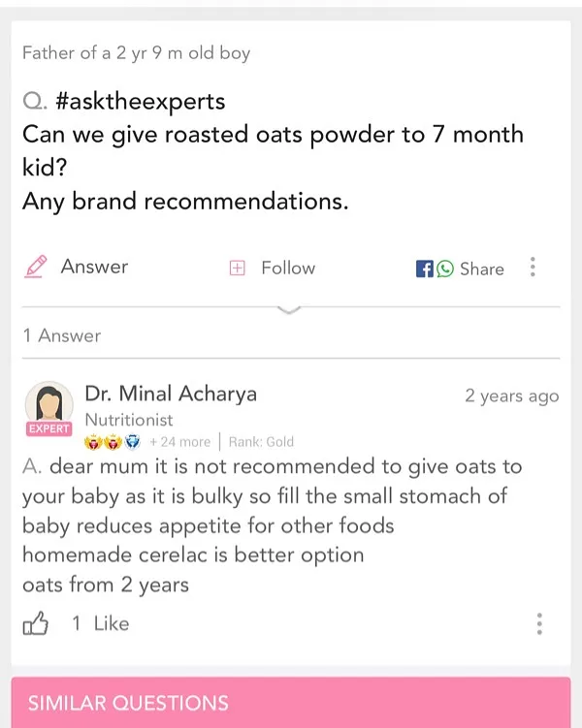582x728 pixels.
Task: Click the pencil icon beside Answer
Action: pos(36,267)
